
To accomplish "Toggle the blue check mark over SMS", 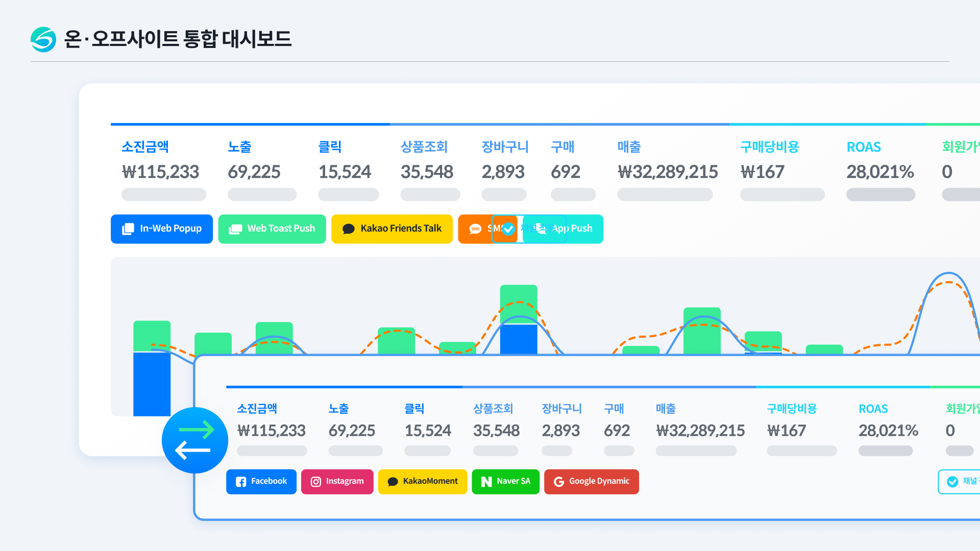I will [508, 229].
